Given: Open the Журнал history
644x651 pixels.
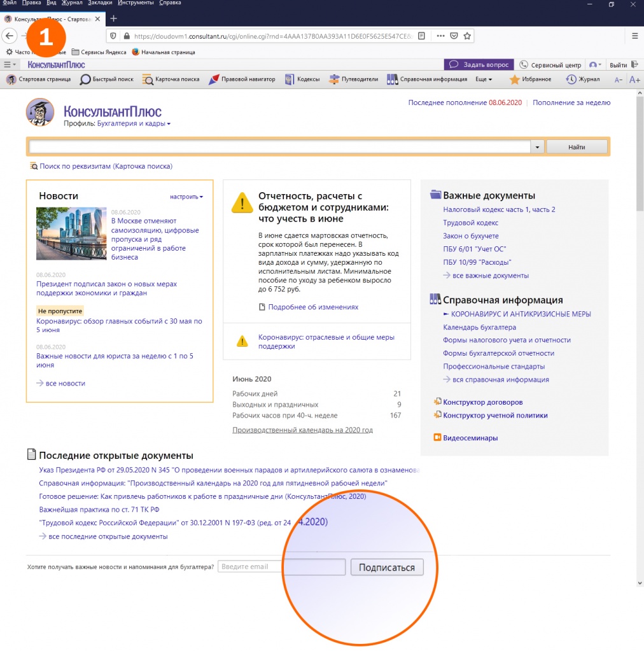Looking at the screenshot, I should click(x=583, y=80).
